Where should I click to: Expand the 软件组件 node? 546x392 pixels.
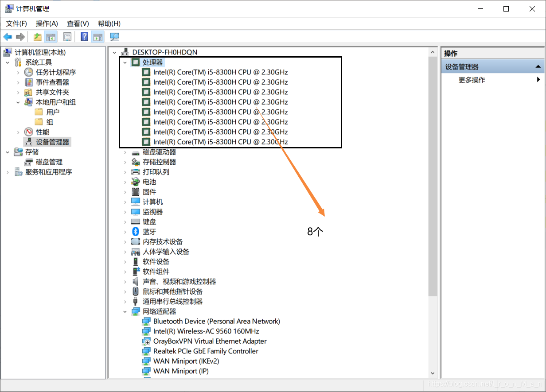[x=125, y=272]
